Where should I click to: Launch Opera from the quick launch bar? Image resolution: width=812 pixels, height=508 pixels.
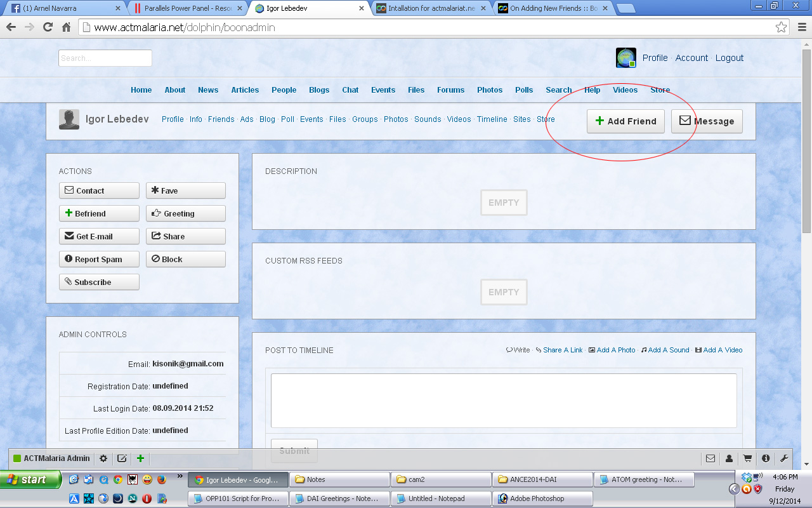pos(147,498)
